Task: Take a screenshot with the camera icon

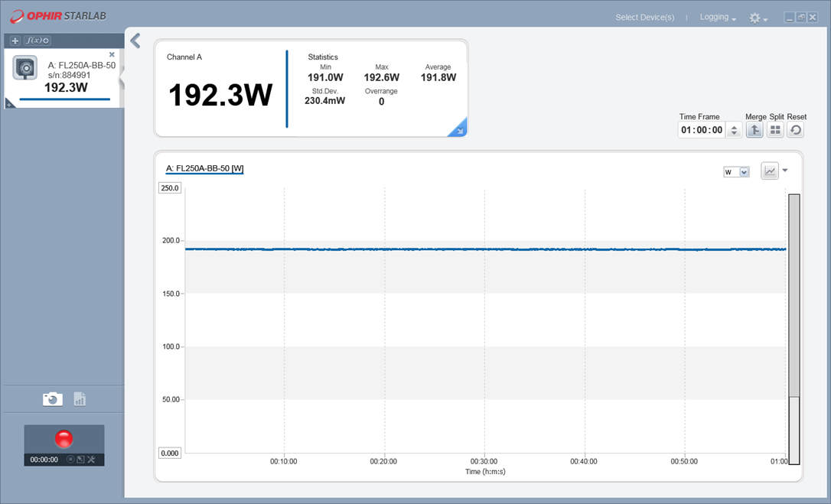Action: [52, 398]
